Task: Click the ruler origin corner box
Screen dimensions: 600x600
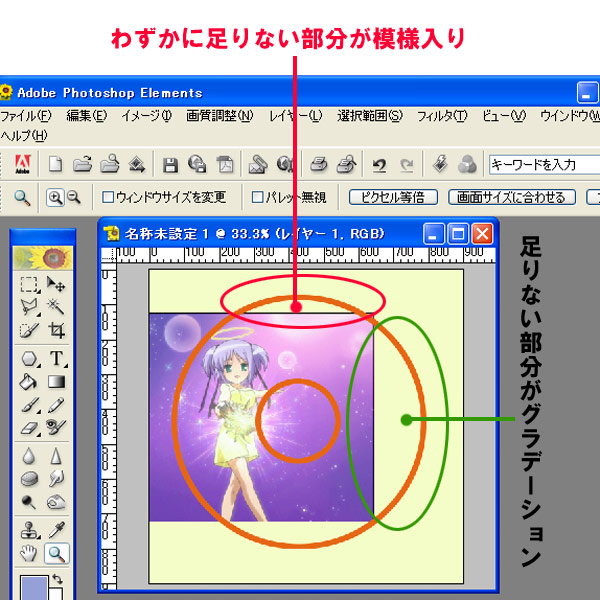Action: click(108, 255)
